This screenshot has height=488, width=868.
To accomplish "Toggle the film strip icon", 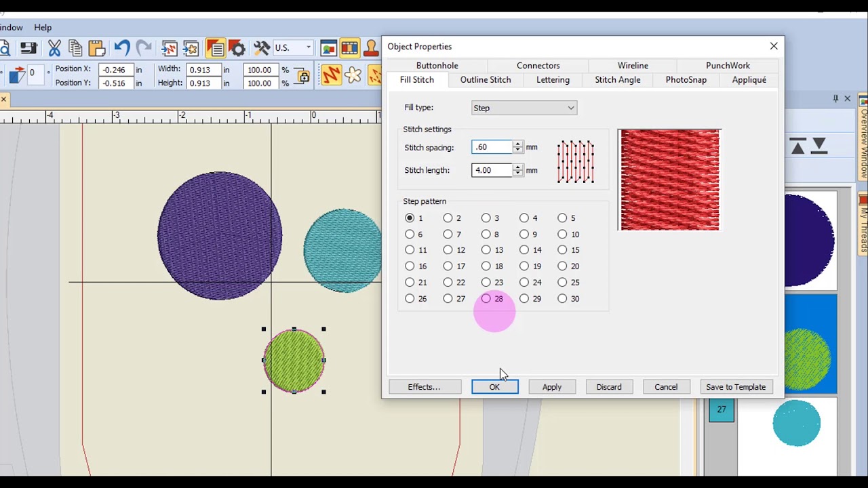I will pyautogui.click(x=350, y=48).
